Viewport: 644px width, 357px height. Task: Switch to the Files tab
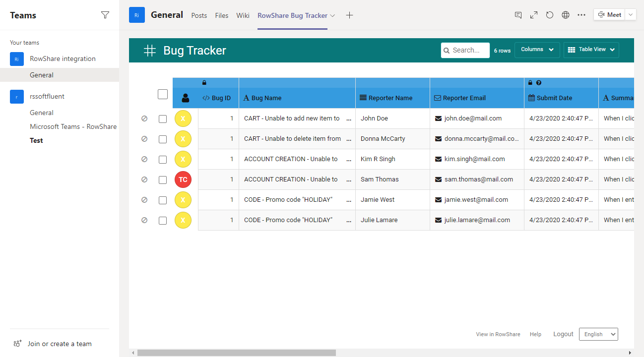pos(222,15)
